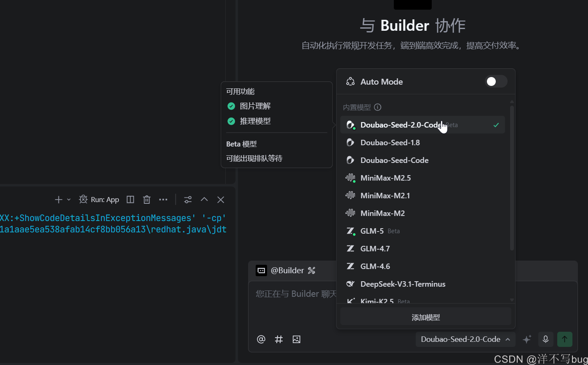Click the sparkle prompt enhance icon

click(x=527, y=339)
